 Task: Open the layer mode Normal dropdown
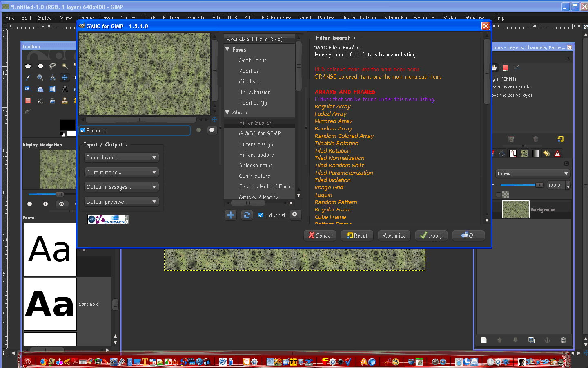click(533, 174)
